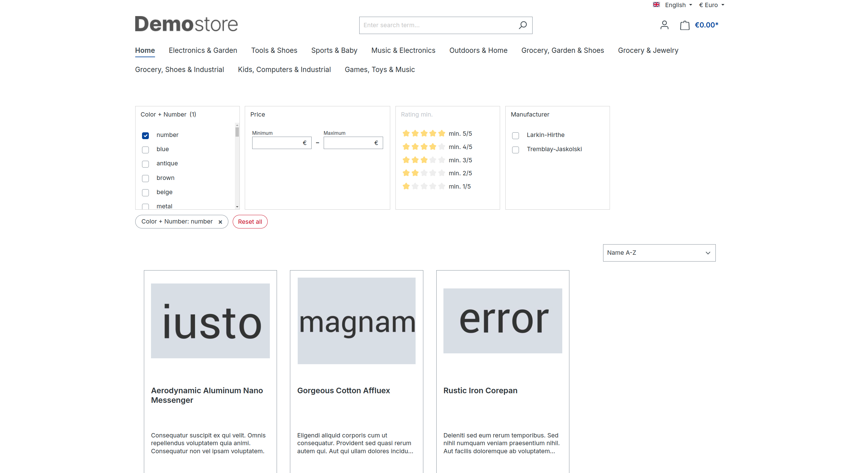The width and height of the screenshot is (868, 473).
Task: Check the 'metal' filter checkbox
Action: (145, 207)
